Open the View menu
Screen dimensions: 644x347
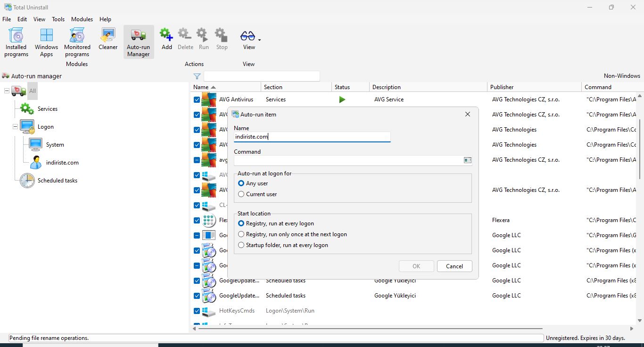tap(40, 19)
